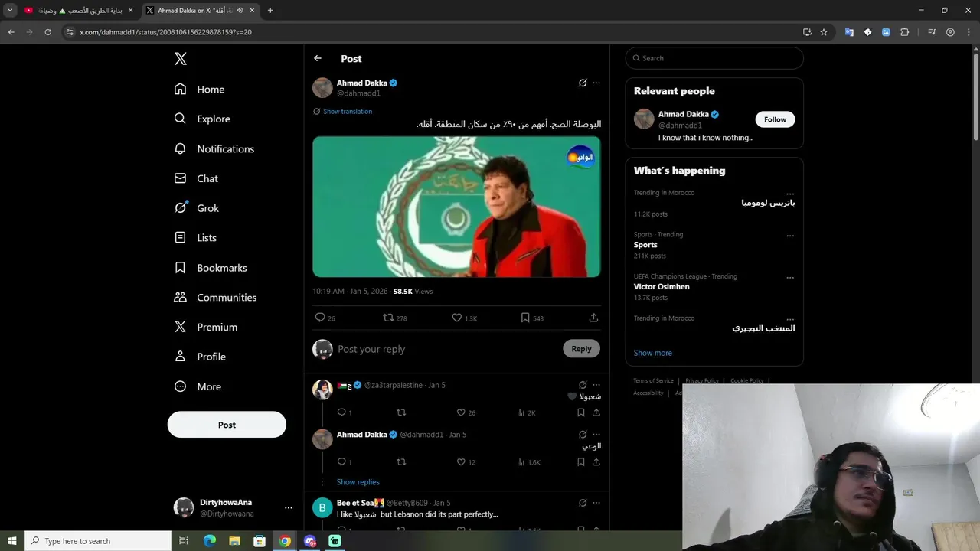Screen dimensions: 980x551
Task: Share the main post via share icon
Action: 593,318
